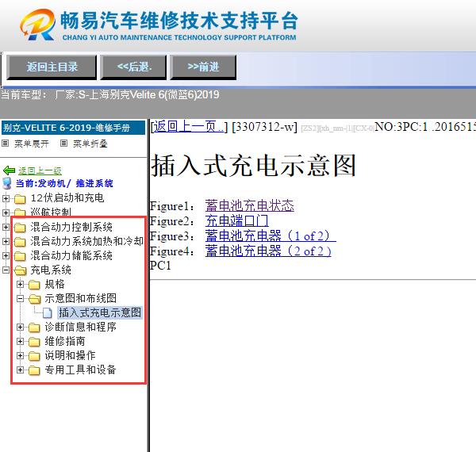The width and height of the screenshot is (476, 452).
Task: Click the 菜单折叠 option
Action: (x=90, y=144)
